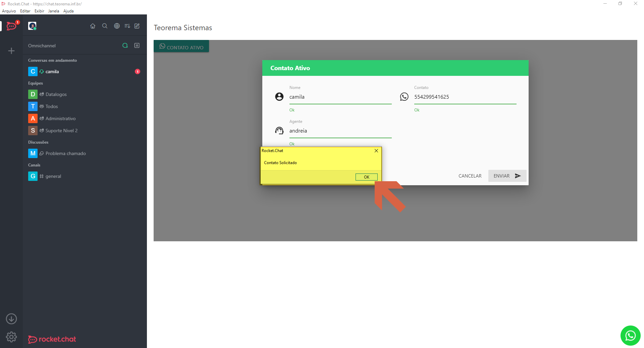Add a new server with plus icon
This screenshot has height=348, width=644.
(x=11, y=51)
